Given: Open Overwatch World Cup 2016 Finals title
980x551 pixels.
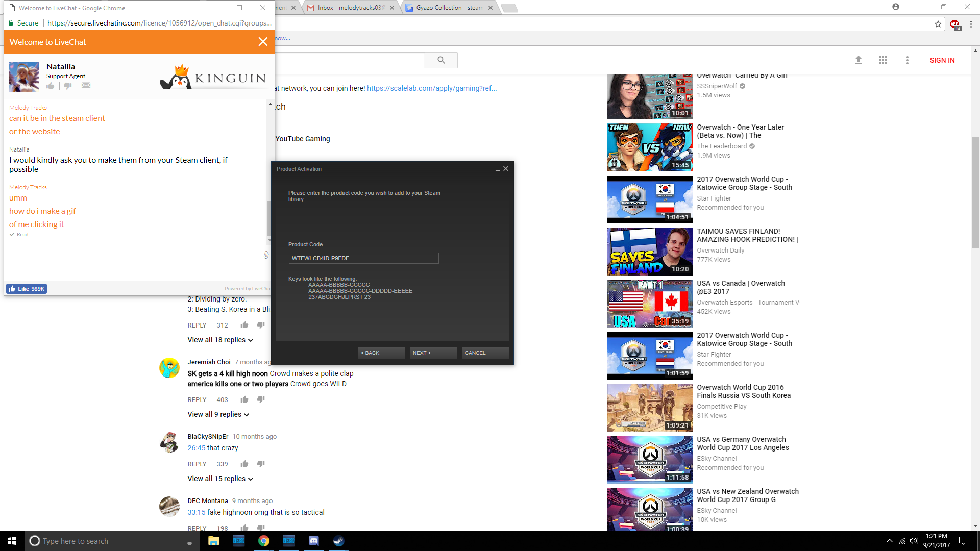Looking at the screenshot, I should click(744, 391).
